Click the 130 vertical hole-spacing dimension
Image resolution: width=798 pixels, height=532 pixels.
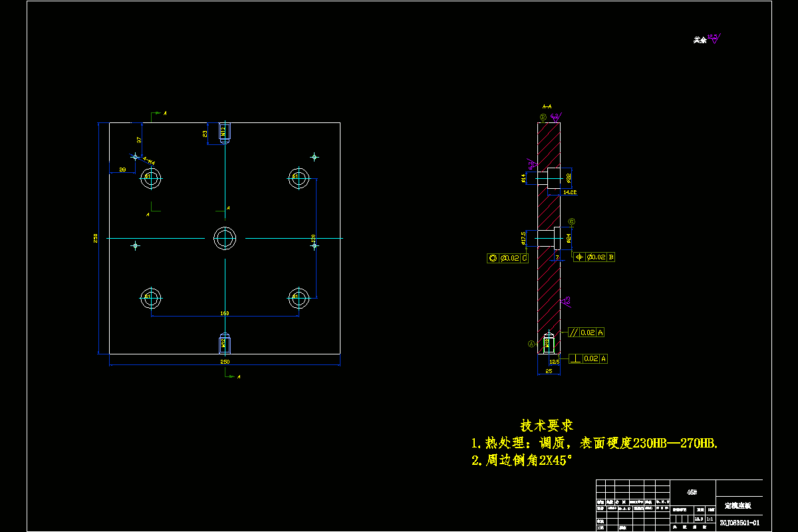313,237
